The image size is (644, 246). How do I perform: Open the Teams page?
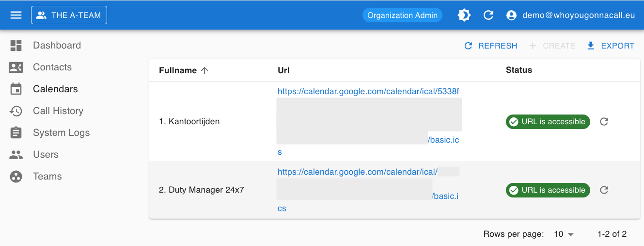point(47,177)
